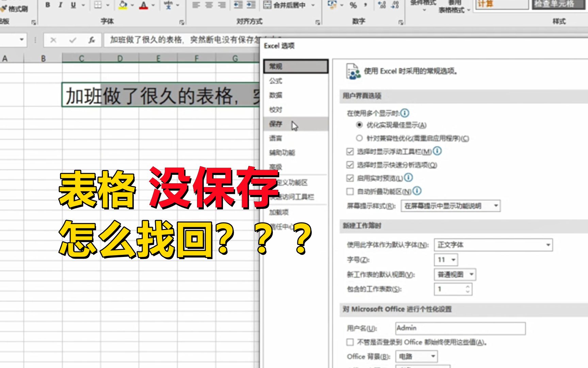Image resolution: width=588 pixels, height=368 pixels.
Task: Decrease indent
Action: [239, 5]
